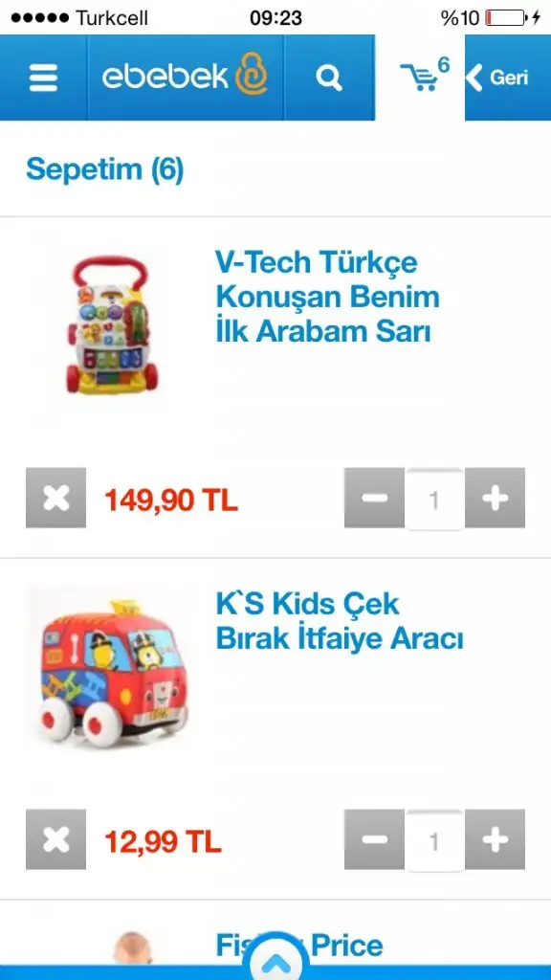The width and height of the screenshot is (551, 980).
Task: Open the Fisher Price product title
Action: (x=299, y=947)
